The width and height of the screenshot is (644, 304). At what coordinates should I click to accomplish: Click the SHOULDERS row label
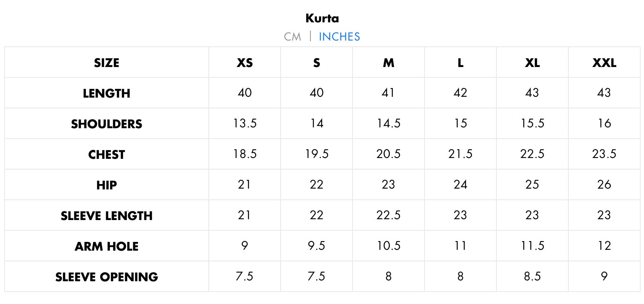[x=107, y=124]
